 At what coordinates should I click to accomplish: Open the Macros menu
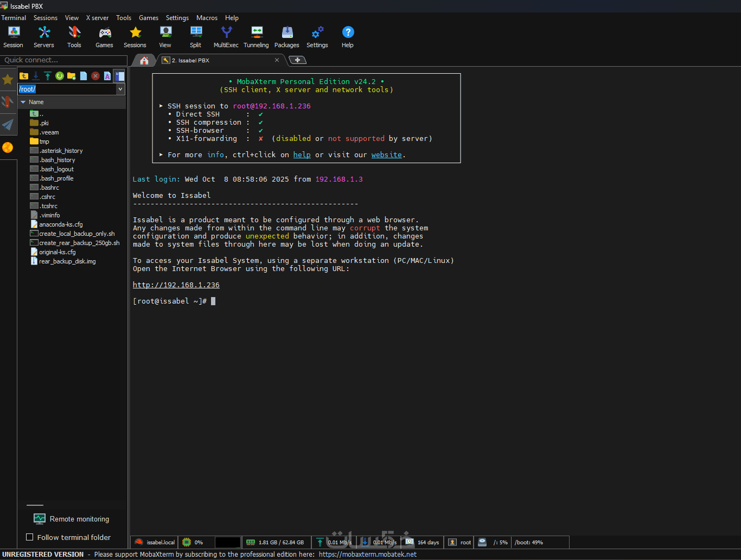click(207, 18)
